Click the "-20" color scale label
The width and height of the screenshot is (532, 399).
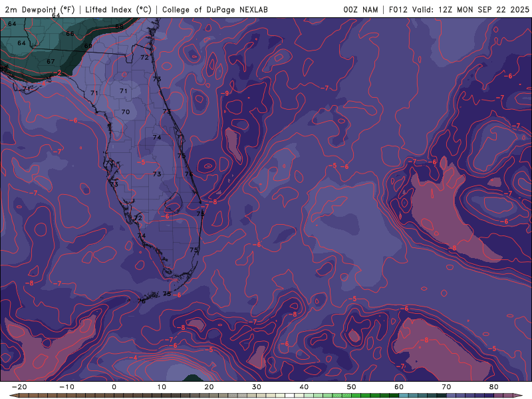tap(19, 387)
